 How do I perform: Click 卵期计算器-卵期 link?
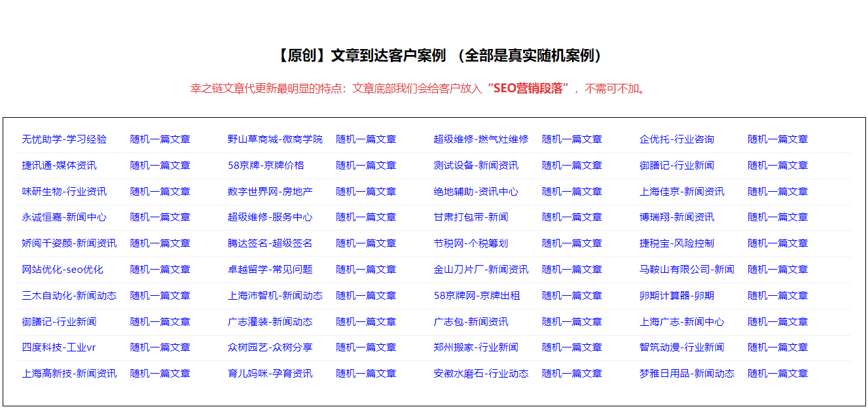(677, 296)
